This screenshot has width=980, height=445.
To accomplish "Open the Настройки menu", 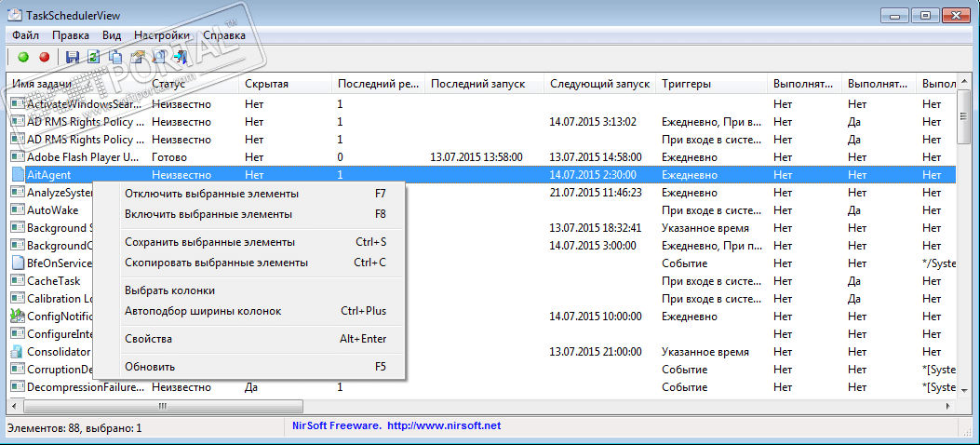I will click(x=162, y=35).
